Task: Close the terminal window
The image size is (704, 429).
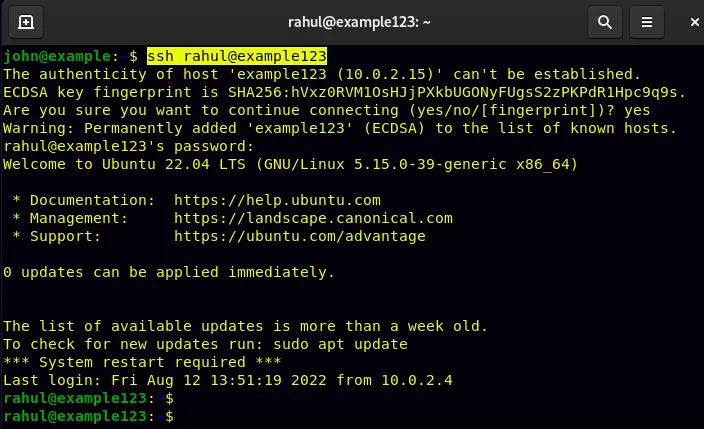Action: click(694, 22)
